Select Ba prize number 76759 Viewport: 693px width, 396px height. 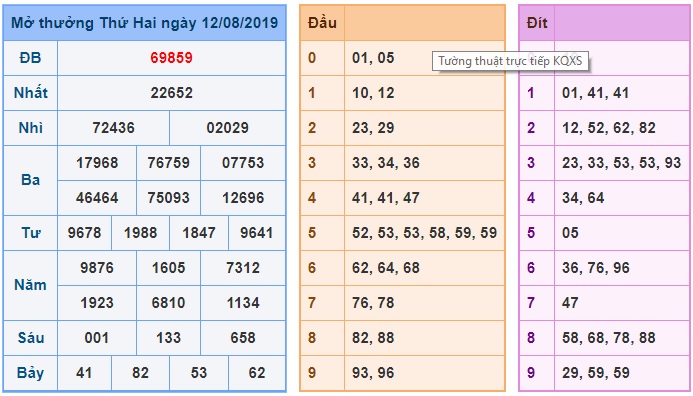[168, 163]
